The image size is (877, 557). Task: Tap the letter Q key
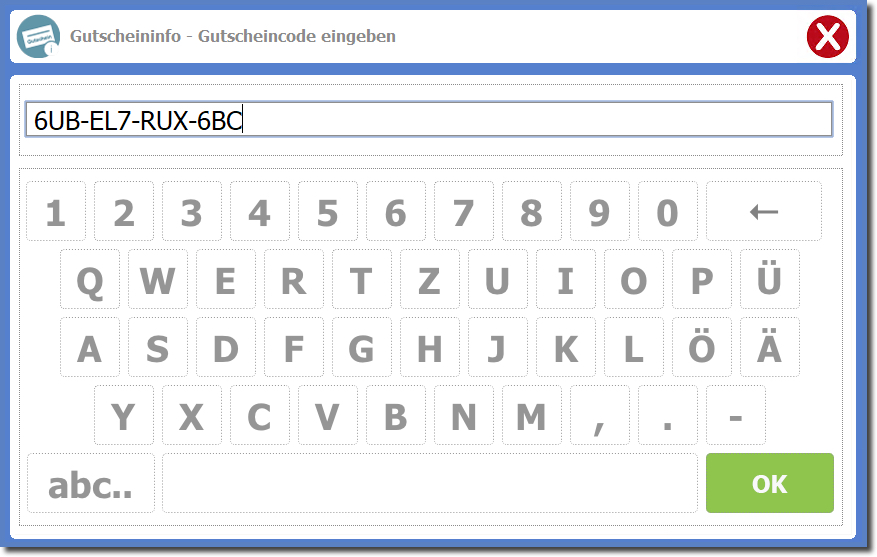tap(89, 279)
